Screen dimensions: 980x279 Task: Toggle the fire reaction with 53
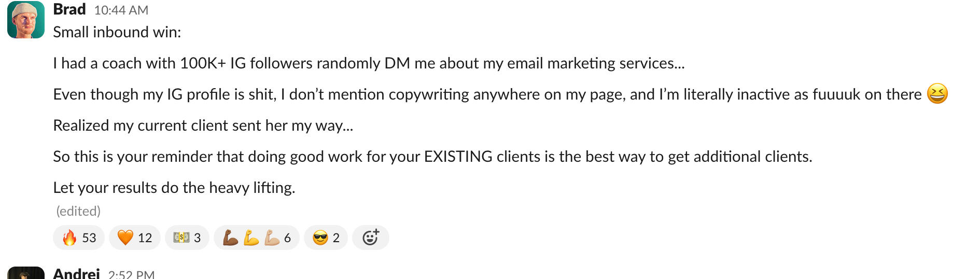pos(79,238)
